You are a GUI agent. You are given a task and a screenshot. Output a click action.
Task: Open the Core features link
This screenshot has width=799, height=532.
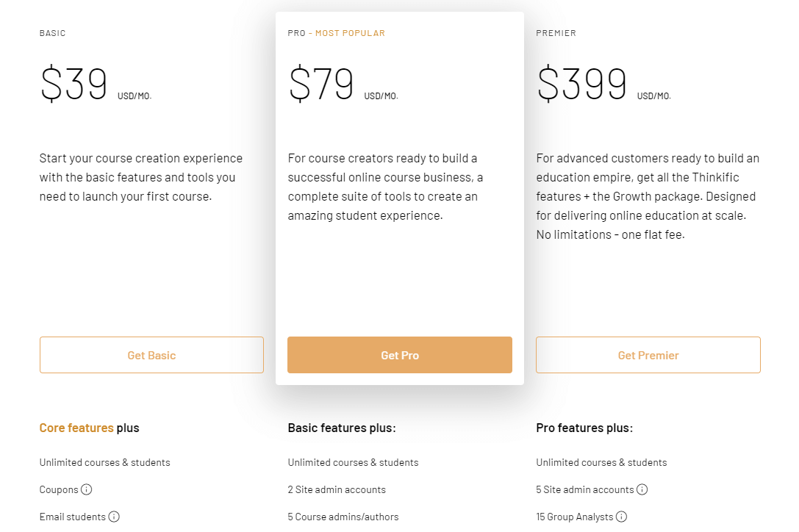tap(76, 428)
